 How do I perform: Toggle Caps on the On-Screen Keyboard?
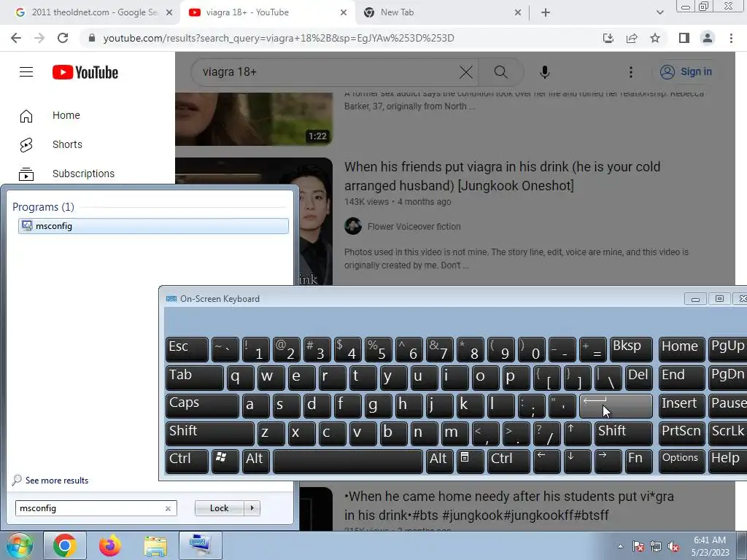202,405
